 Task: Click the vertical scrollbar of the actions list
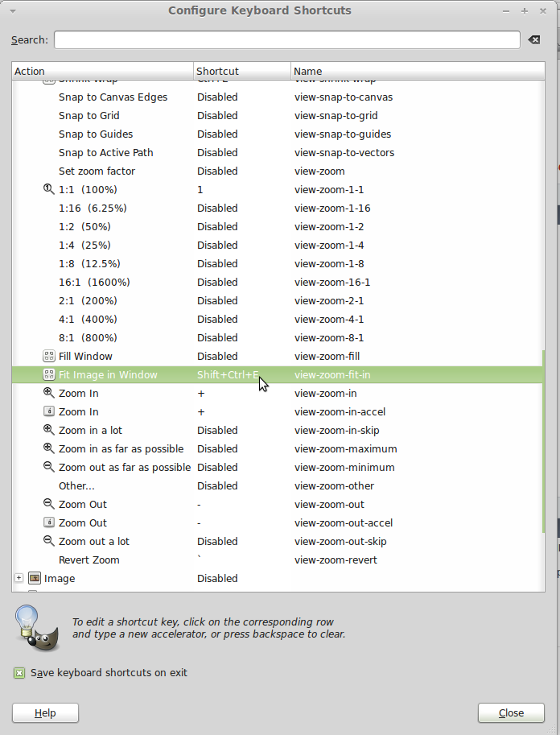[543, 440]
